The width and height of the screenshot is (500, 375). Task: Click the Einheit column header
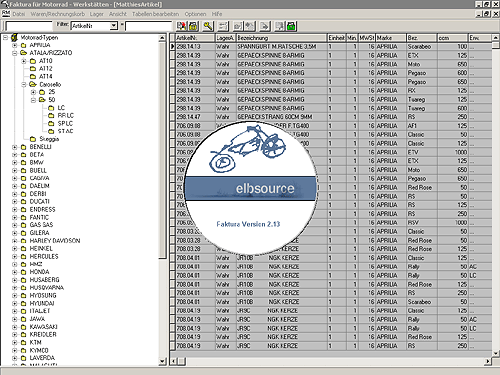tap(337, 38)
